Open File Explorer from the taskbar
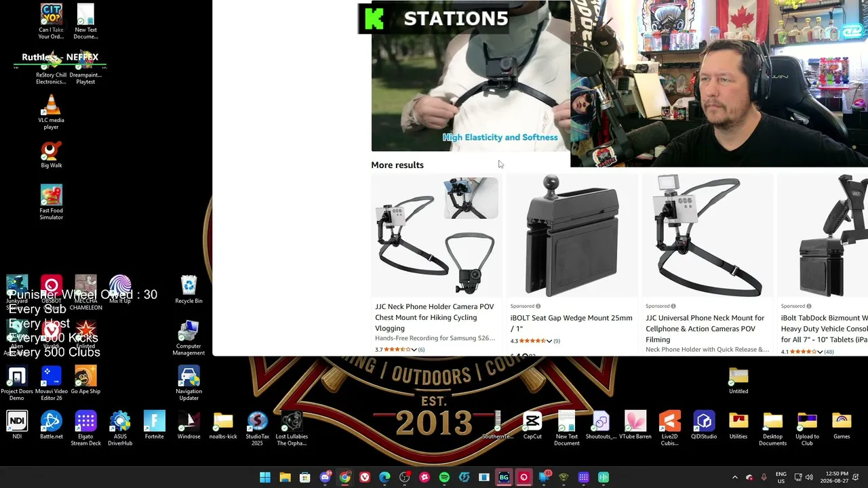Image resolution: width=868 pixels, height=488 pixels. [285, 477]
